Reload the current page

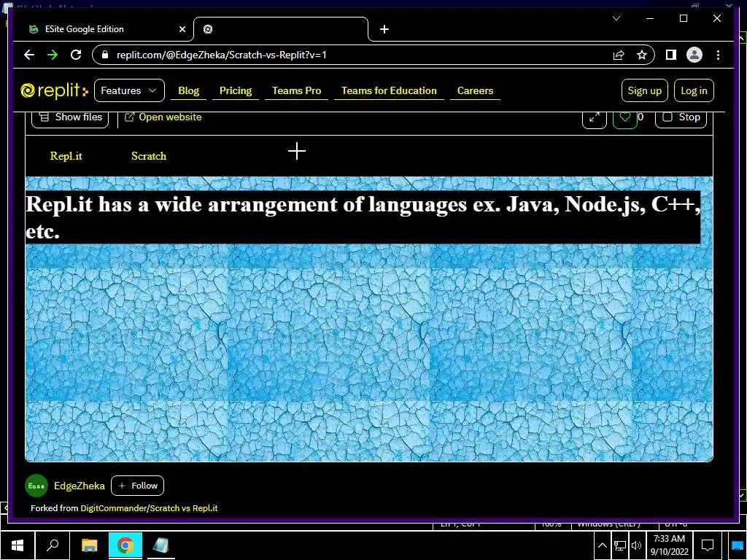(76, 55)
